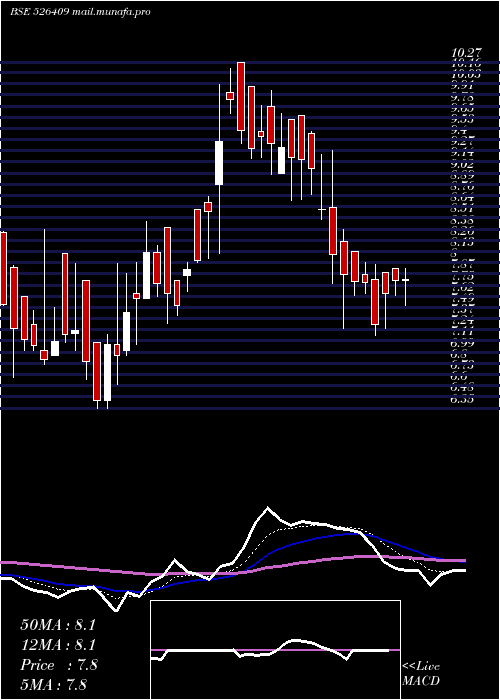Click the 9.02 price axis label

[x=462, y=165]
